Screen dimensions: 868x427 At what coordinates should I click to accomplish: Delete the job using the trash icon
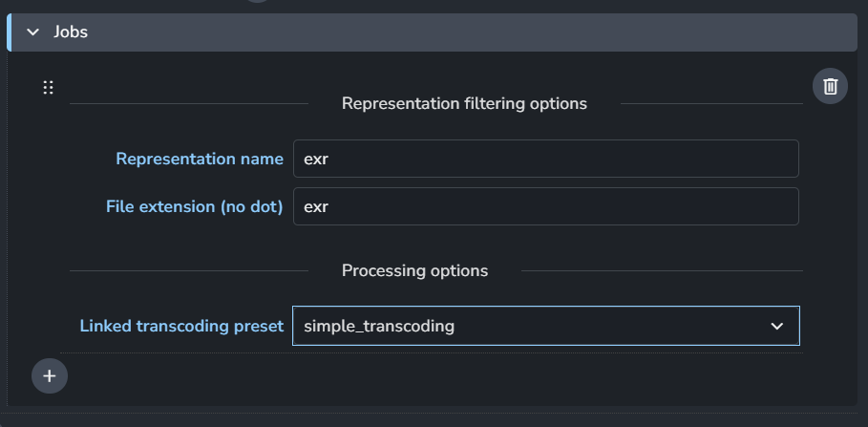tap(830, 86)
